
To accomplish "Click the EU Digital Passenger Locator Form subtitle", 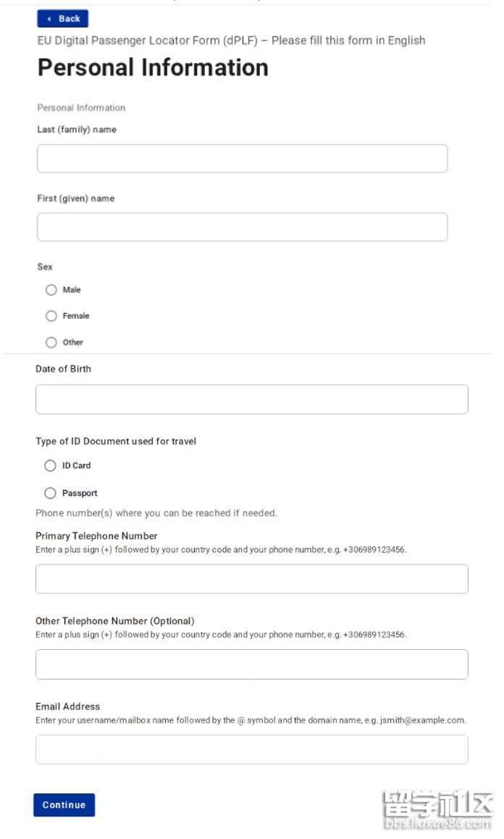I will click(231, 41).
